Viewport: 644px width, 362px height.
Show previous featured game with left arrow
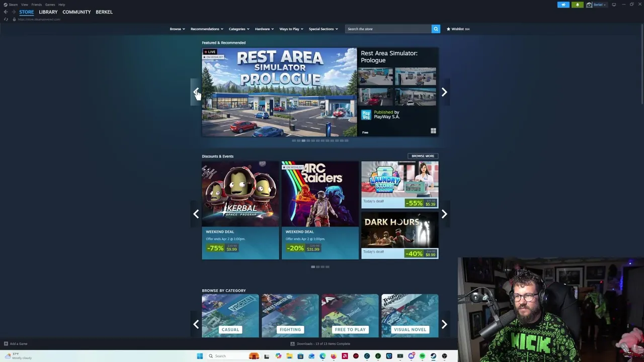point(196,92)
